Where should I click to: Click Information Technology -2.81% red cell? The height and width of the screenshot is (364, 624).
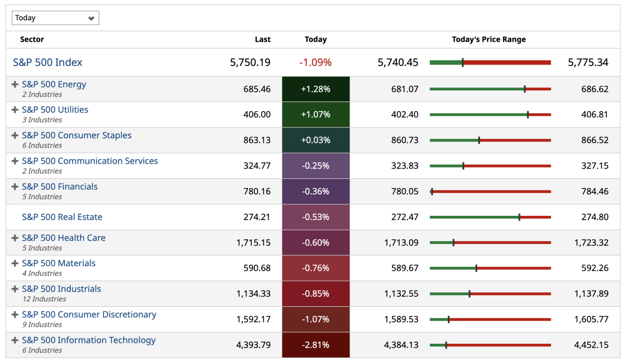tap(316, 345)
